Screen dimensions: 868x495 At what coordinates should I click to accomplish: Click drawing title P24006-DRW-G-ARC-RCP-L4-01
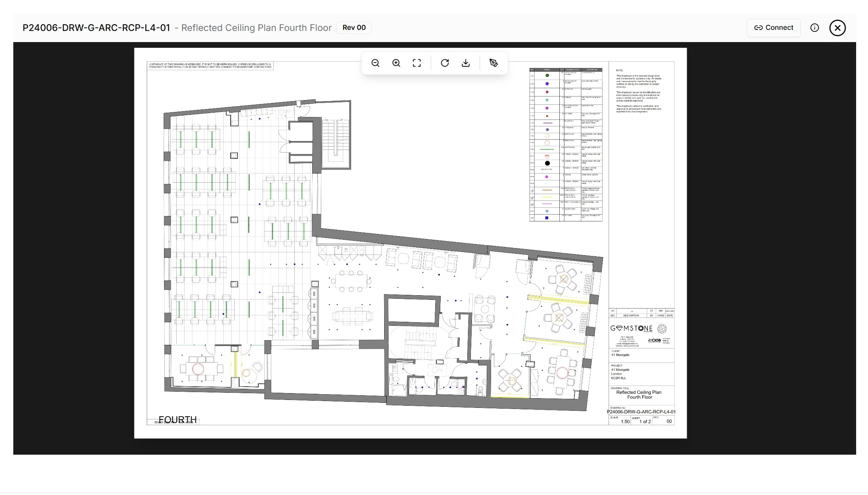click(x=97, y=27)
